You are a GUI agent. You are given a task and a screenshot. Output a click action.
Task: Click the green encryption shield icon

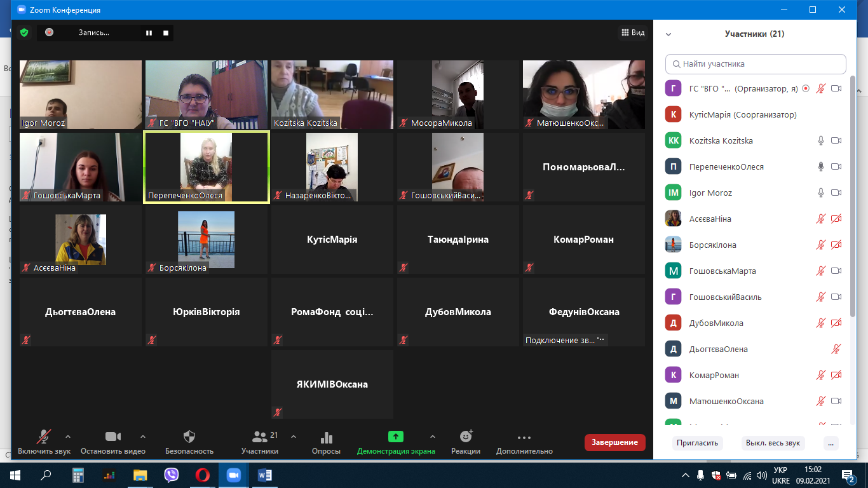[x=24, y=32]
